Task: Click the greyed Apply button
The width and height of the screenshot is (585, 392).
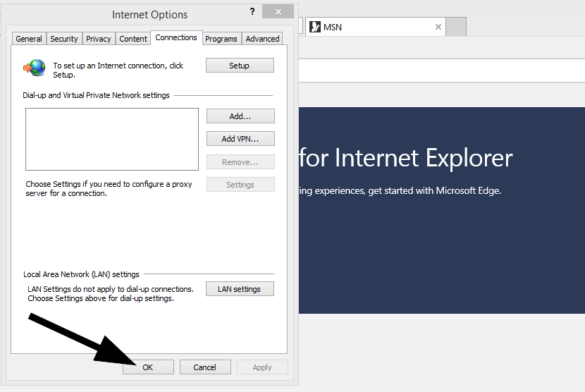Action: pyautogui.click(x=262, y=367)
